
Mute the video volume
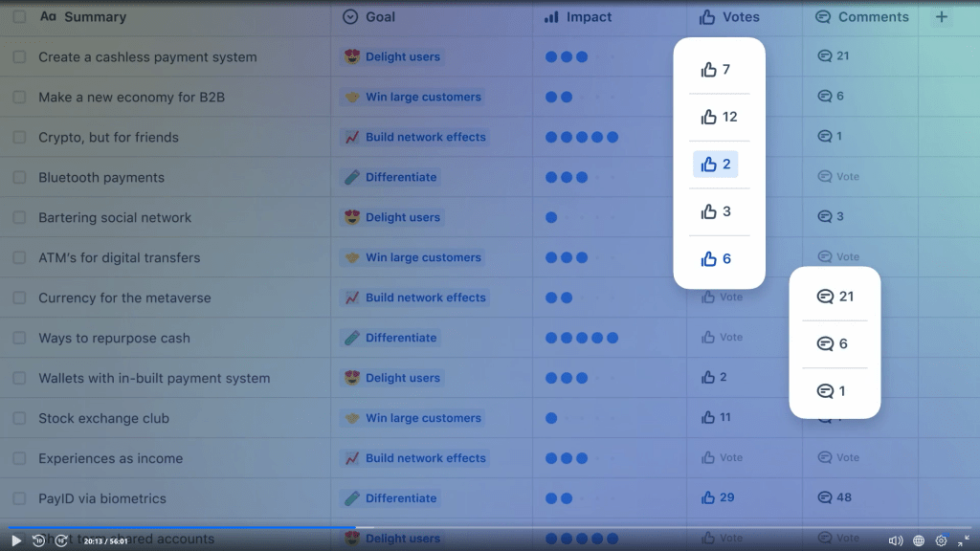coord(895,540)
